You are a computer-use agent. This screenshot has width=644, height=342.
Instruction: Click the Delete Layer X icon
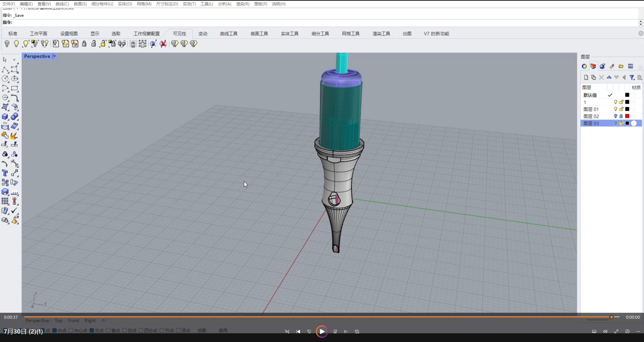(x=601, y=77)
